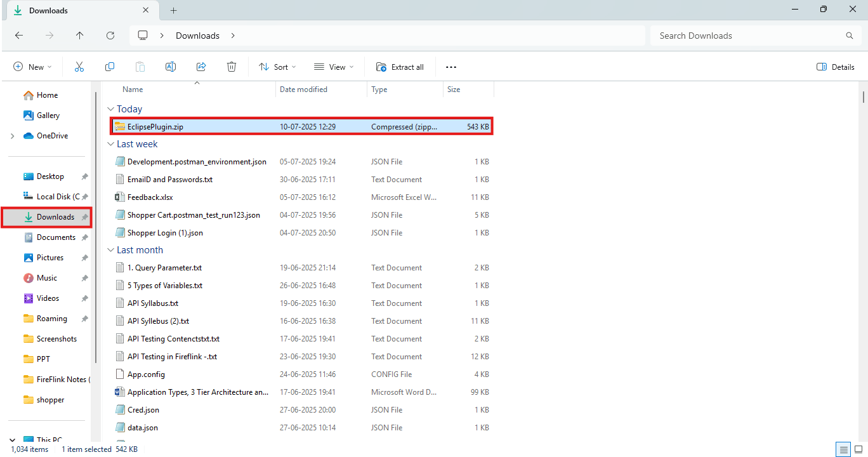This screenshot has width=868, height=457.
Task: Click the Rename icon in toolbar
Action: point(171,67)
